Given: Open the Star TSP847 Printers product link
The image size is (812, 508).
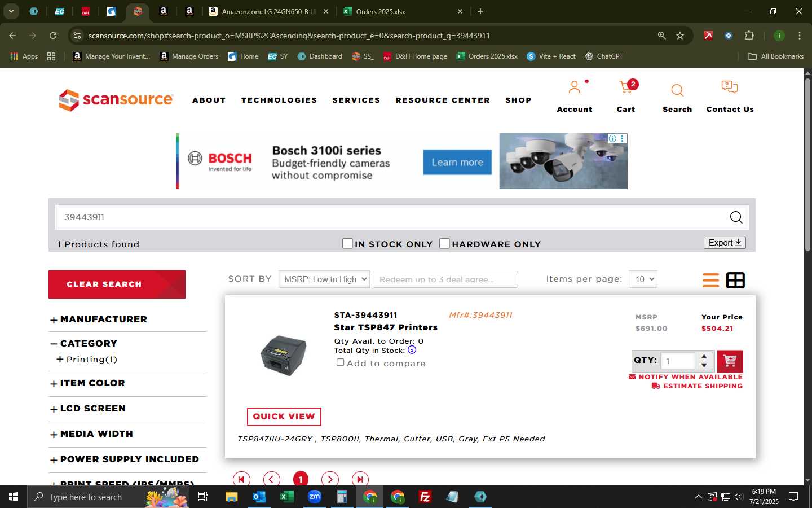Looking at the screenshot, I should (386, 327).
